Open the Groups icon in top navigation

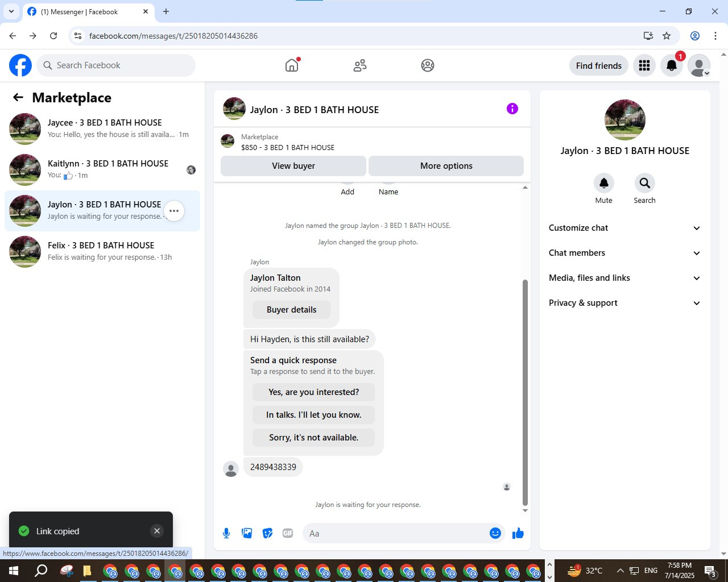click(428, 65)
